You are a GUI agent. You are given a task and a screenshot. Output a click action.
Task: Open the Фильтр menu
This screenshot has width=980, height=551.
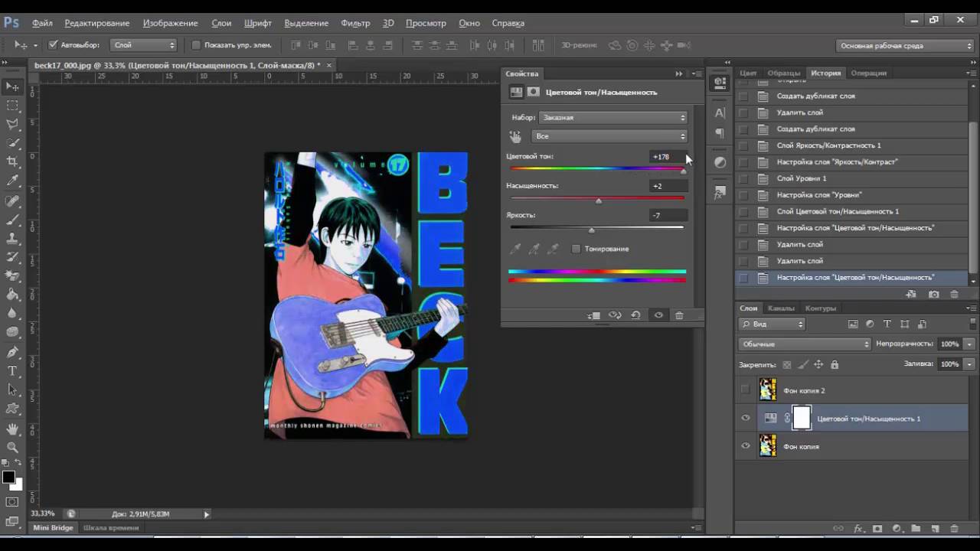click(x=355, y=23)
